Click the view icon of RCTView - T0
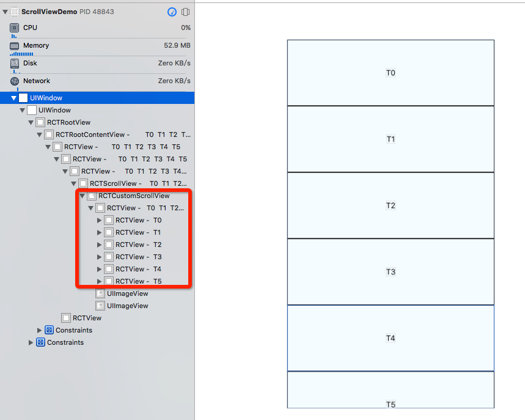525x420 pixels. tap(108, 220)
